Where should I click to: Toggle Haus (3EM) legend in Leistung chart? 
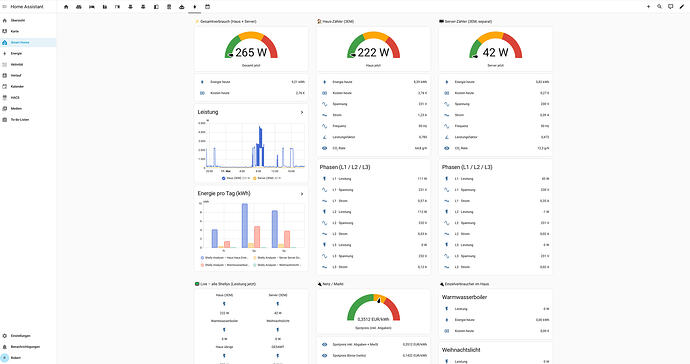pyautogui.click(x=236, y=178)
